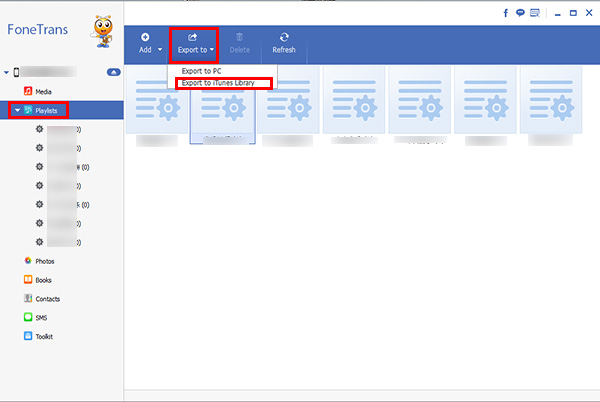600x402 pixels.
Task: Select the last playlist thumbnail
Action: pyautogui.click(x=551, y=100)
